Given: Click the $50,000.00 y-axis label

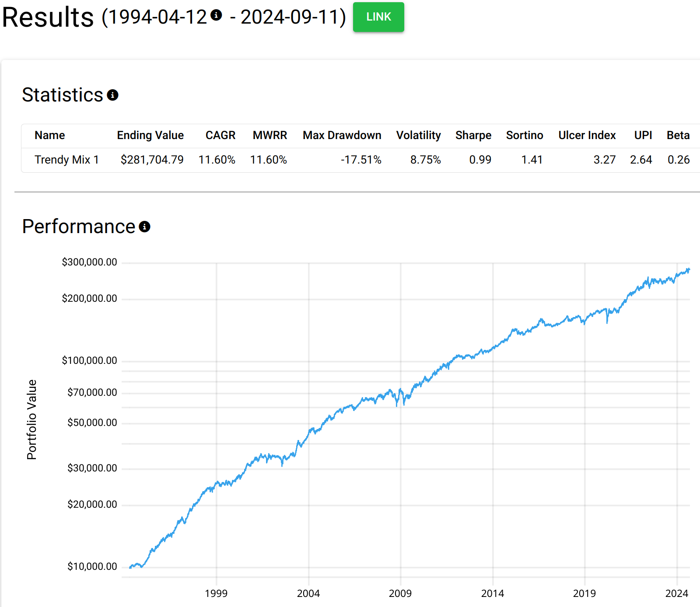Looking at the screenshot, I should click(x=92, y=423).
